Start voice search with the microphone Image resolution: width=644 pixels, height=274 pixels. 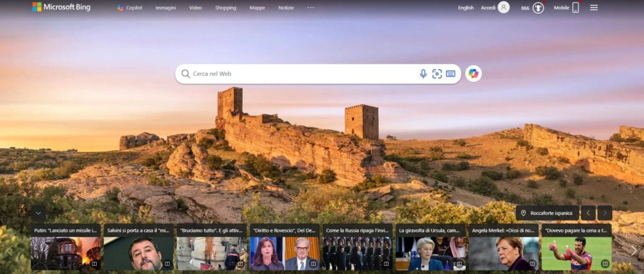[x=423, y=74]
